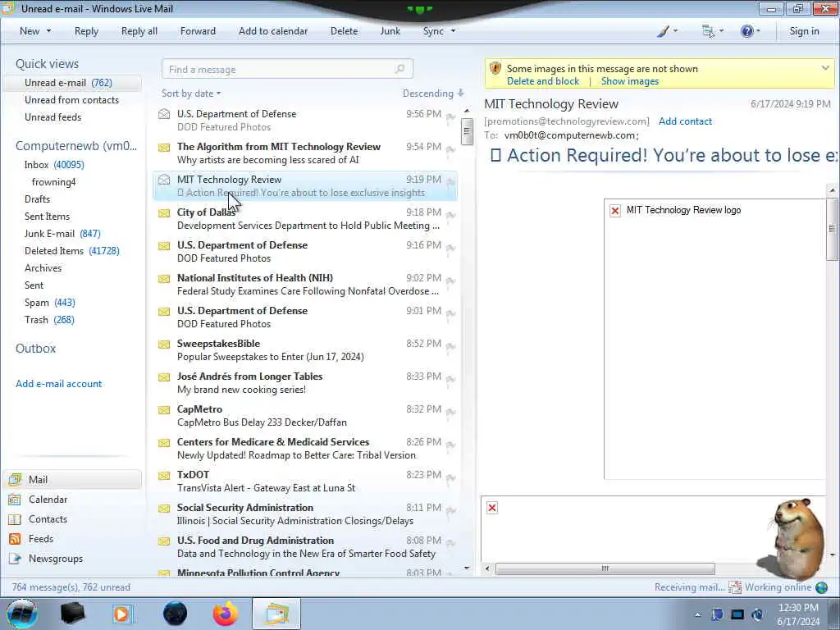Open Calendar via its icon

click(x=15, y=500)
